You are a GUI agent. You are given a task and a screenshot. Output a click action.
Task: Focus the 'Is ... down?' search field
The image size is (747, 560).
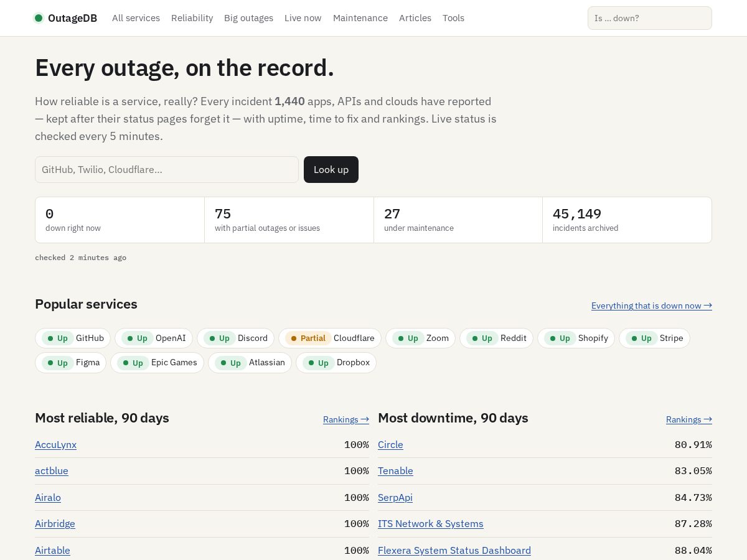[649, 18]
